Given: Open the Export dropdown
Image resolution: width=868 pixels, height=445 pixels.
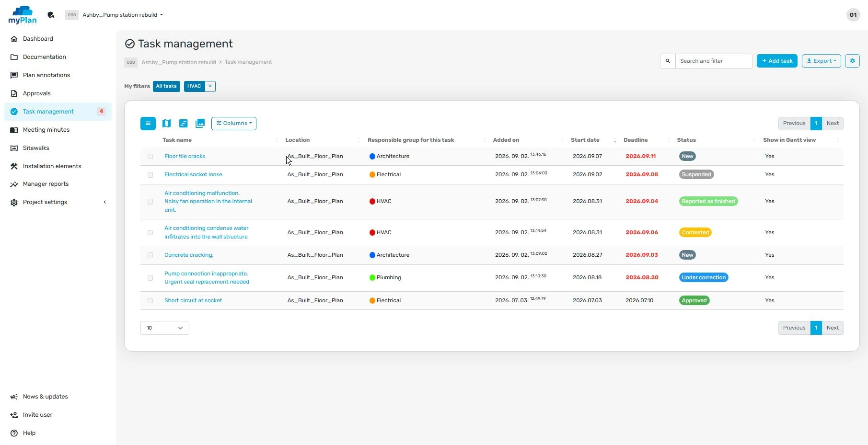Looking at the screenshot, I should (x=821, y=61).
